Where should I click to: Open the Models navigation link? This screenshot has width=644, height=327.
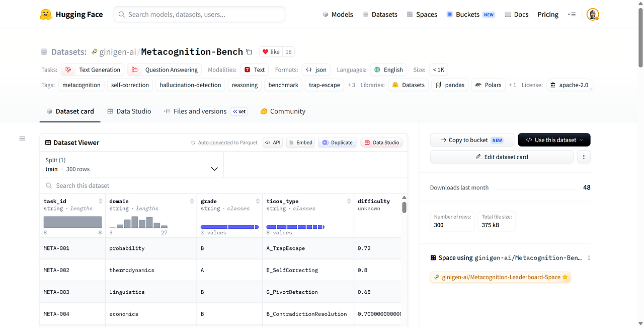pyautogui.click(x=338, y=15)
